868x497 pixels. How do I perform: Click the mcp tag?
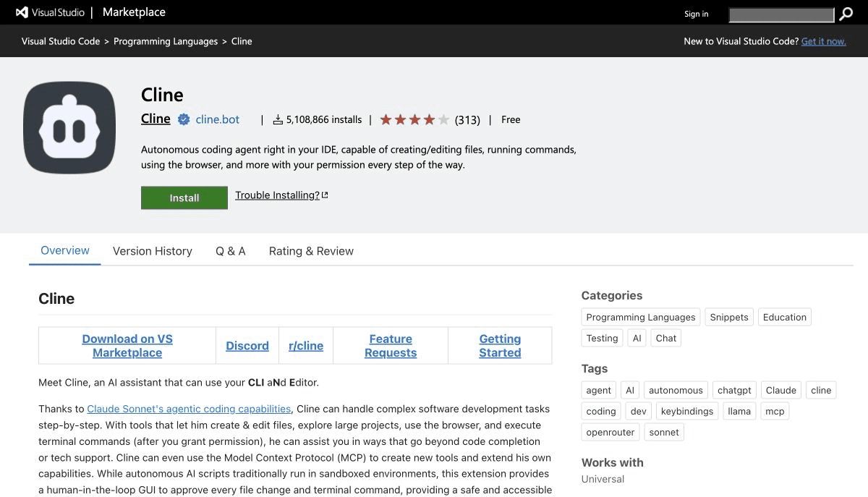click(775, 411)
